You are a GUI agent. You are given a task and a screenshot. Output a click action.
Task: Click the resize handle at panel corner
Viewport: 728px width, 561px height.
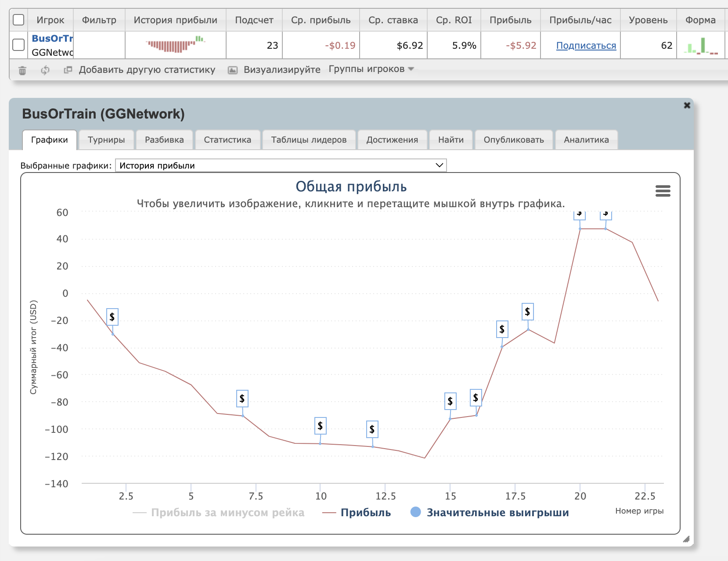[x=686, y=539]
